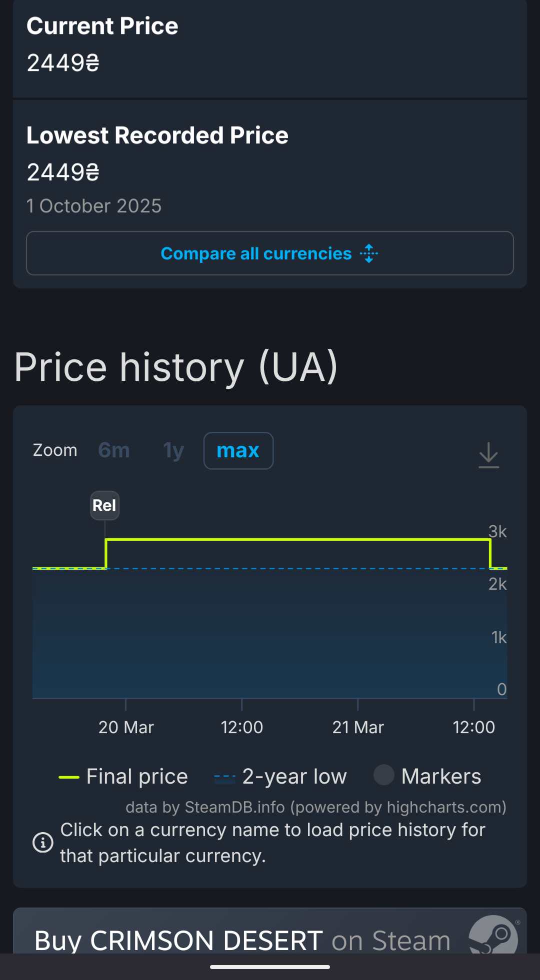Toggle the Markers series label

pos(441,777)
